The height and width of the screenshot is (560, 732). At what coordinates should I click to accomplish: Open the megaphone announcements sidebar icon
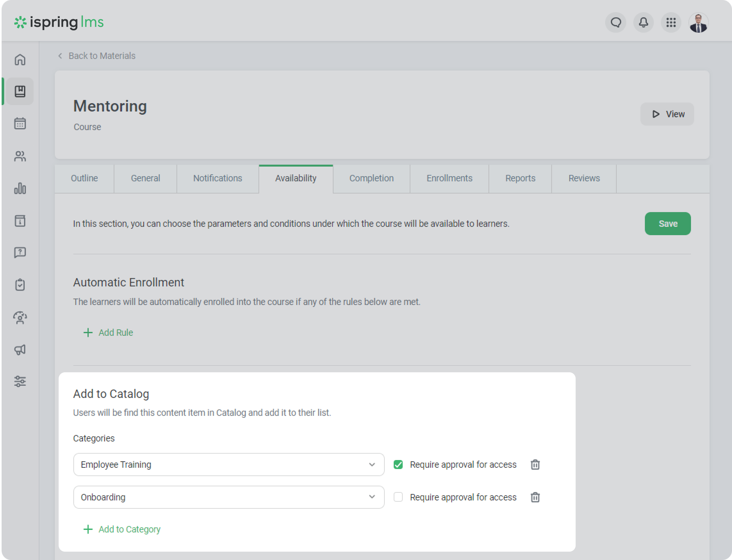(20, 349)
